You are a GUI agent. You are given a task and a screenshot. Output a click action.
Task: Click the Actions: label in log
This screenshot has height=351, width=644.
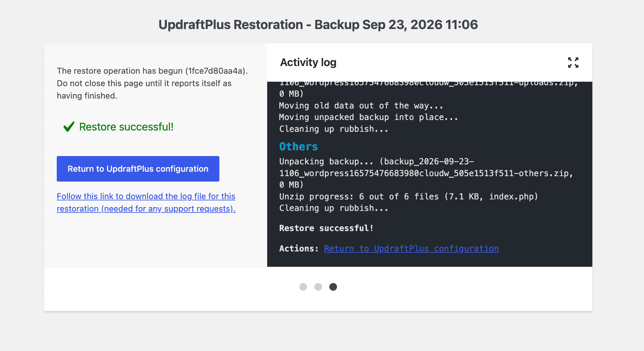tap(299, 249)
